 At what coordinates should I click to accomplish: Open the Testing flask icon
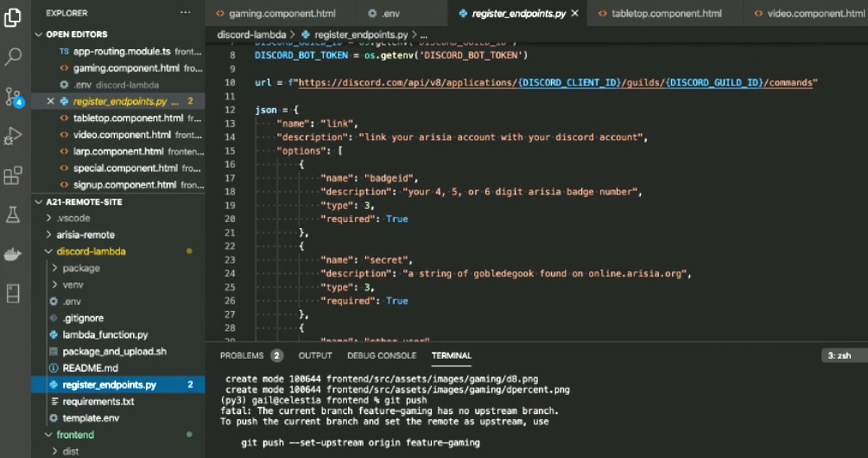[x=13, y=215]
